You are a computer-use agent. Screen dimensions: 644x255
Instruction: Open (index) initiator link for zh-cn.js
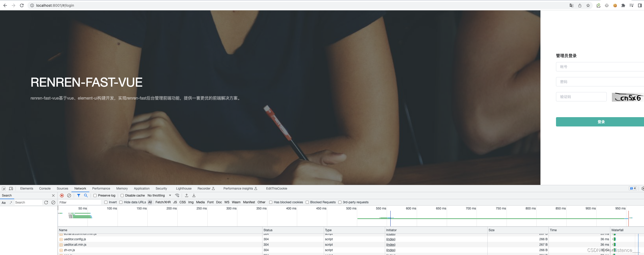click(x=391, y=250)
